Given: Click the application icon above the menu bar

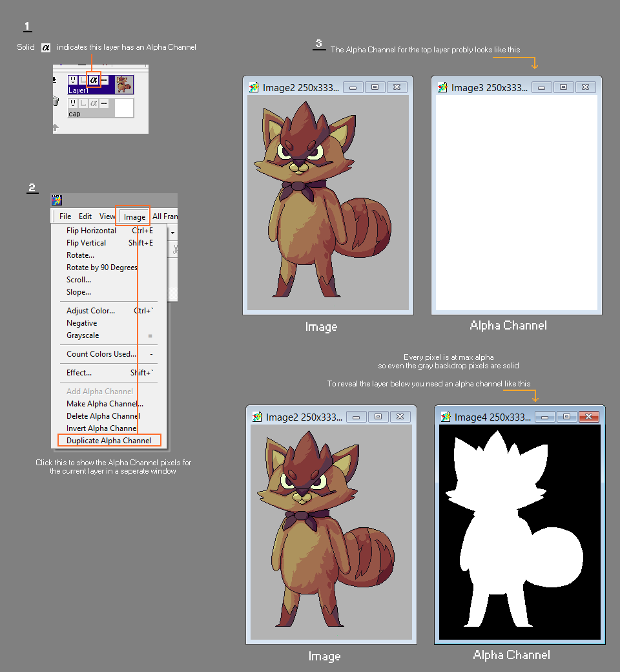Looking at the screenshot, I should tap(57, 200).
